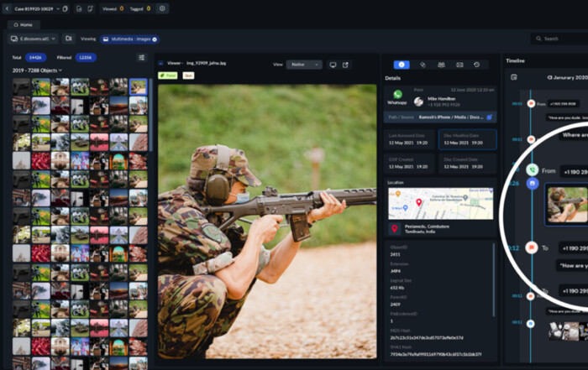Open the viewer in fullscreen monitor mode

(333, 65)
